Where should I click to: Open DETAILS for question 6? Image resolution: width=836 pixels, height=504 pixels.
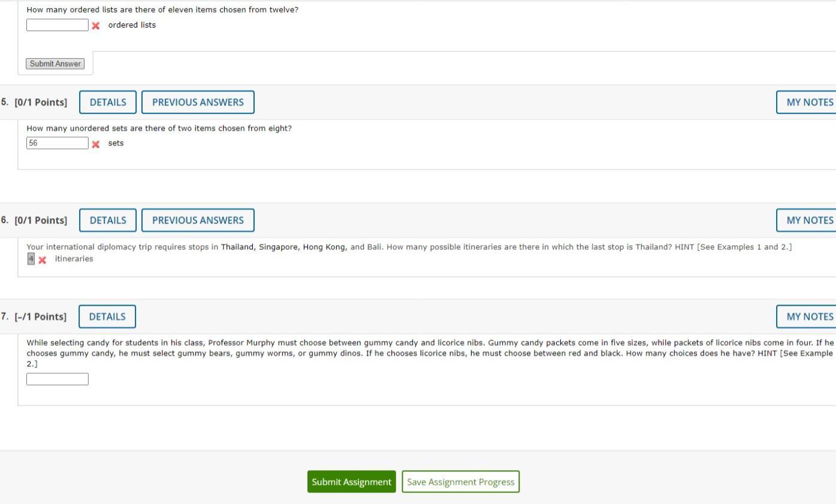pos(108,220)
